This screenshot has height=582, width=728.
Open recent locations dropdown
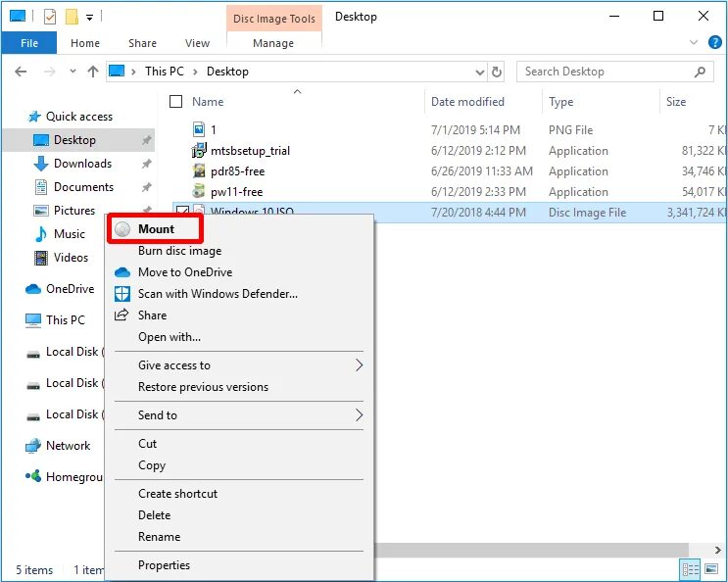pos(73,72)
